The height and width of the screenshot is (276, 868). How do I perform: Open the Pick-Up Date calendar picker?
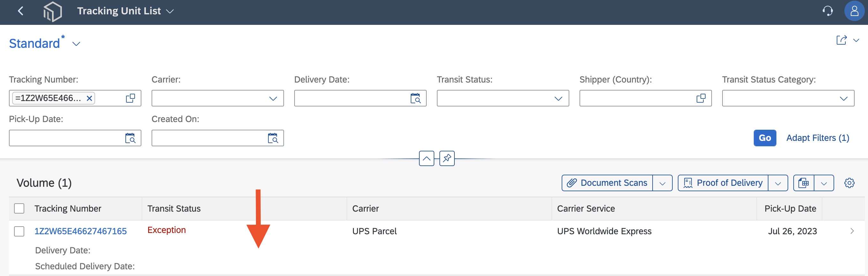click(x=131, y=138)
